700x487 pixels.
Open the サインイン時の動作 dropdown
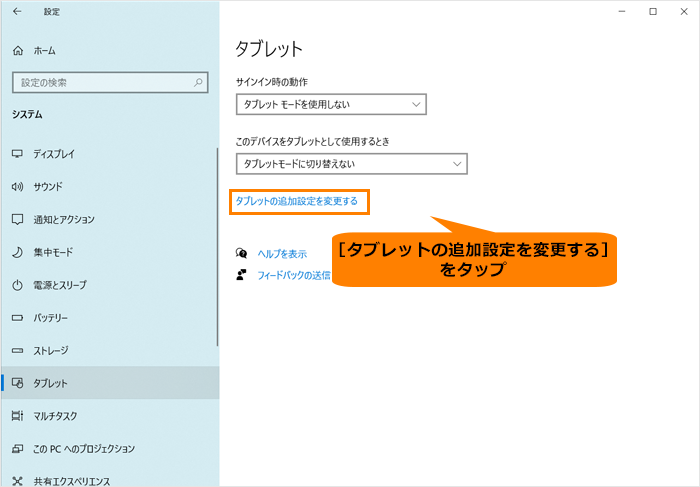tap(331, 104)
